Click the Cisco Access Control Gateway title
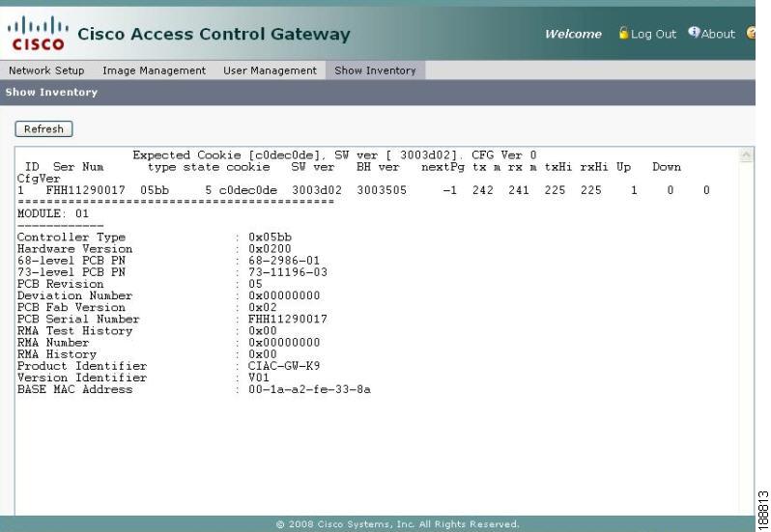Viewport: 771px width, 532px height. 214,34
